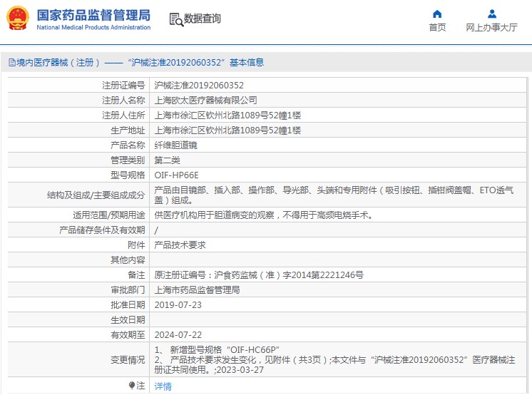The width and height of the screenshot is (532, 395).
Task: Click the 产品名称 row label
Action: 128,145
